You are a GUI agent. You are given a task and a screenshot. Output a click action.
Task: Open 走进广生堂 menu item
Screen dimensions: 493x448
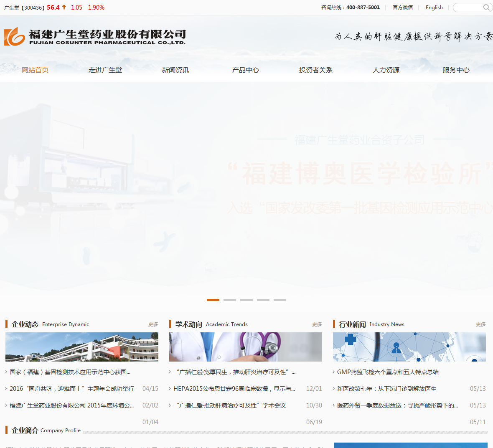105,70
